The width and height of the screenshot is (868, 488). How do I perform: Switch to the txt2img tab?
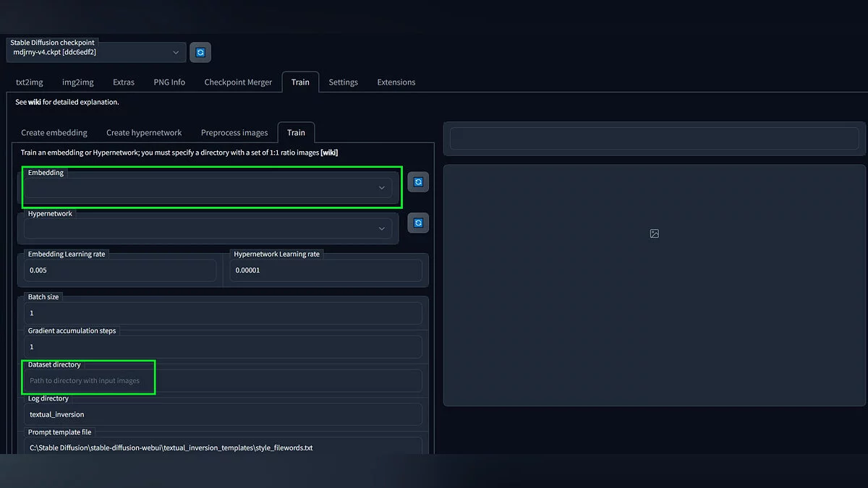(x=30, y=82)
